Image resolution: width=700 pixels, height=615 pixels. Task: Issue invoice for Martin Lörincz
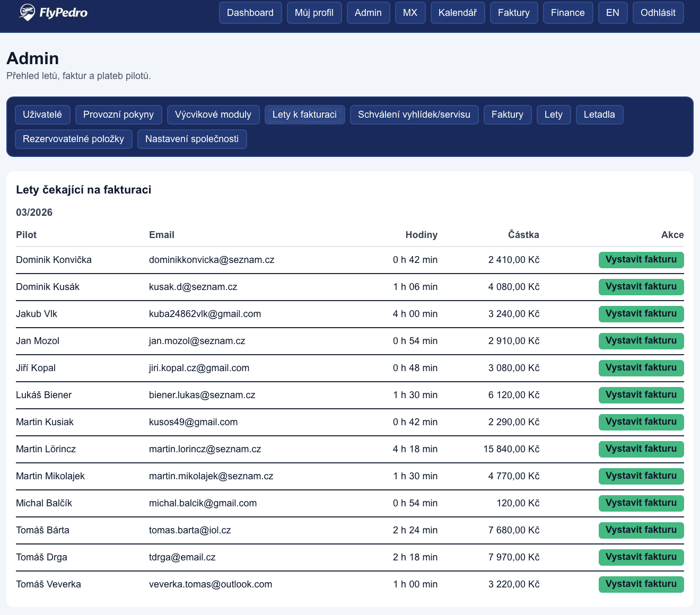point(641,449)
